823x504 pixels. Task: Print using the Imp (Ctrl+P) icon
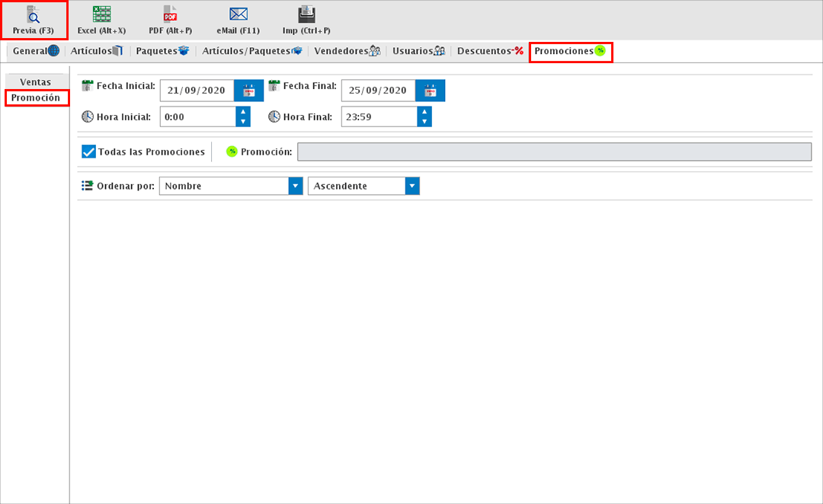click(306, 14)
